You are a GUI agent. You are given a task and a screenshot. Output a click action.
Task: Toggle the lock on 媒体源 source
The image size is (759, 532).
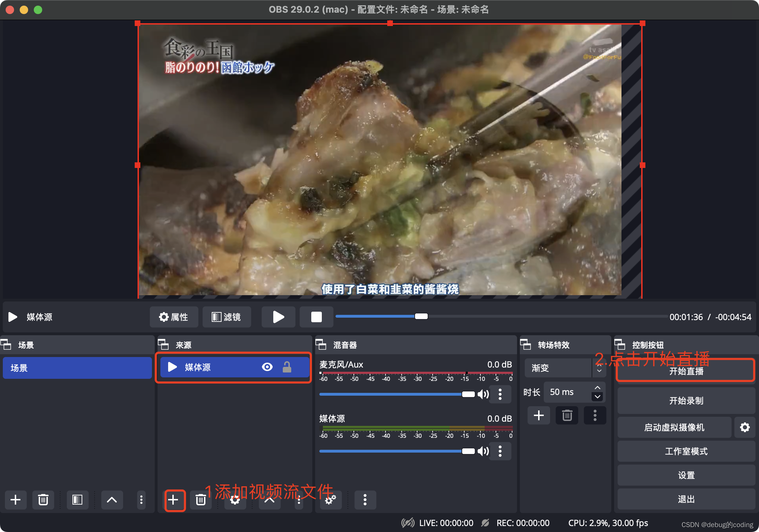(287, 367)
